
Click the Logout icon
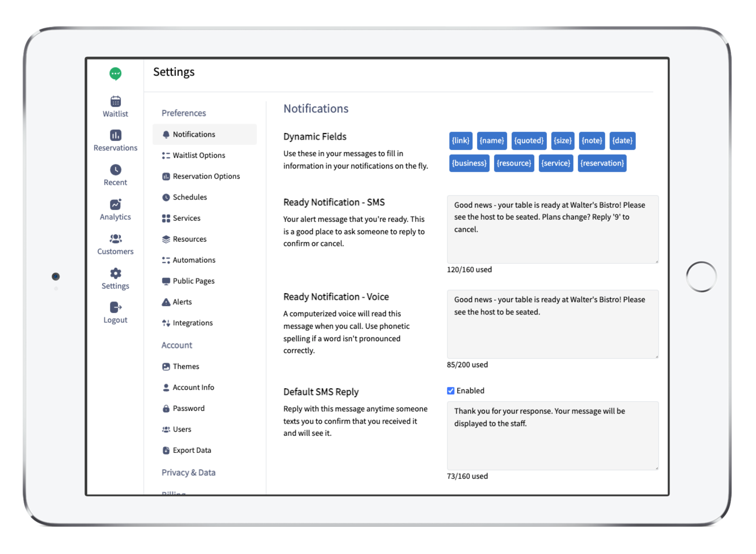pos(115,307)
